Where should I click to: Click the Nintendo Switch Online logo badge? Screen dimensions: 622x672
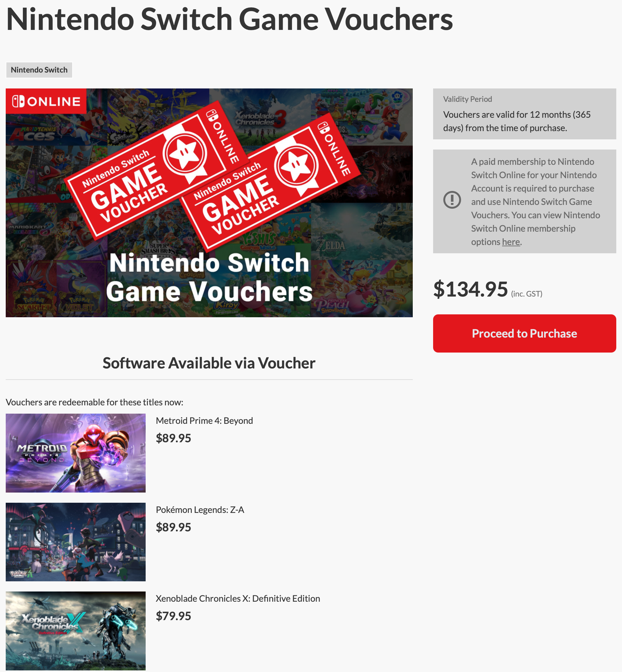pos(46,101)
